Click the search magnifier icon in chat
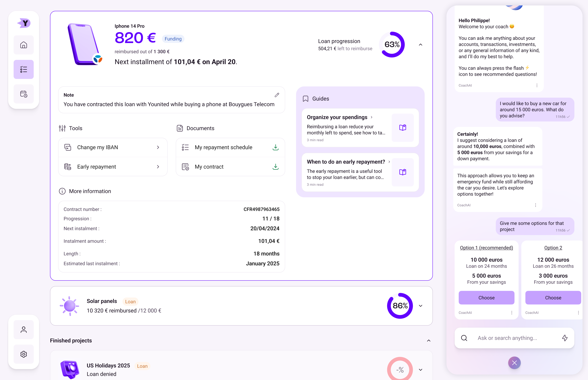The width and height of the screenshot is (588, 380). (x=464, y=338)
